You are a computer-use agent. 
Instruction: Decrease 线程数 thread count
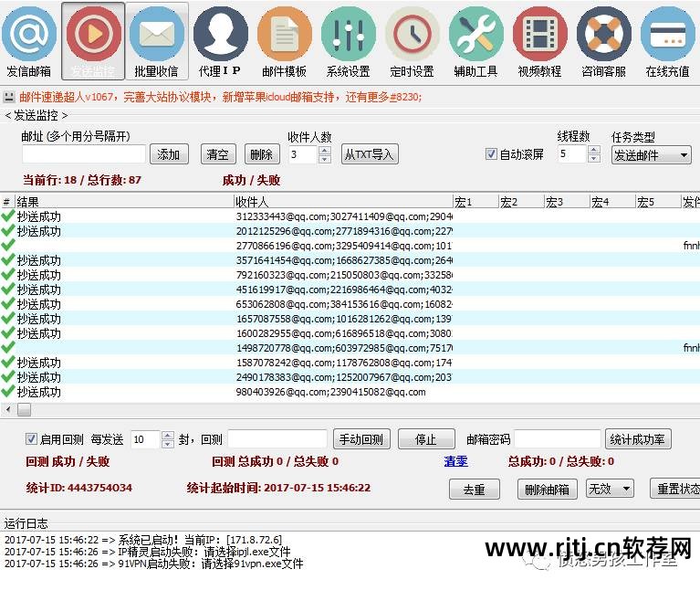point(594,158)
